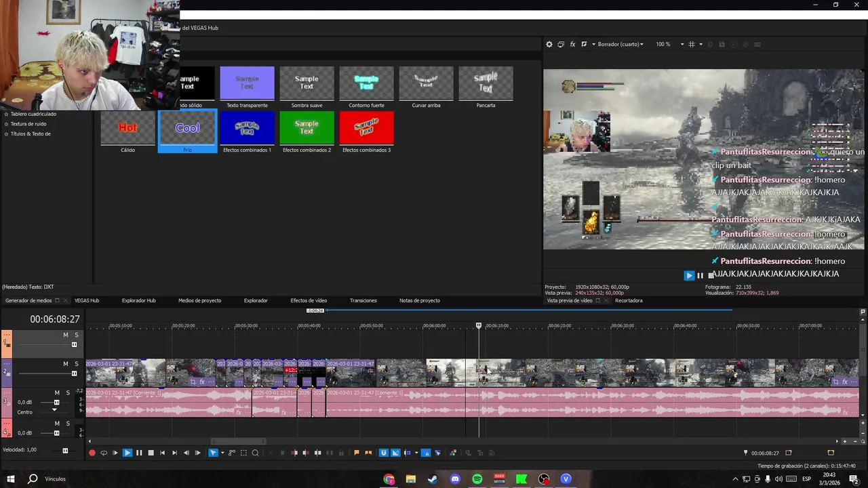The height and width of the screenshot is (488, 868).
Task: Click the record button in the transport bar
Action: [92, 453]
